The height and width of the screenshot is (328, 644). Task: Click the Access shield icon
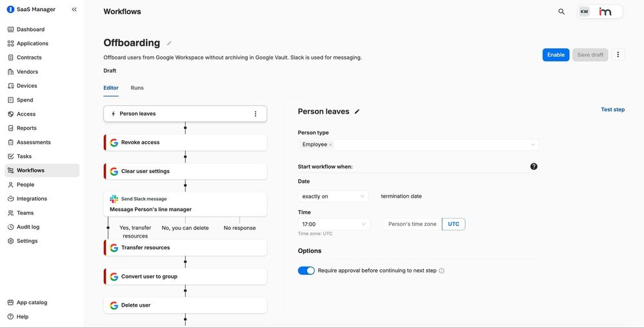coord(11,114)
